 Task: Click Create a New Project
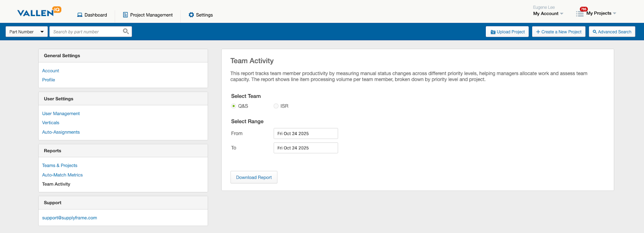coord(559,32)
